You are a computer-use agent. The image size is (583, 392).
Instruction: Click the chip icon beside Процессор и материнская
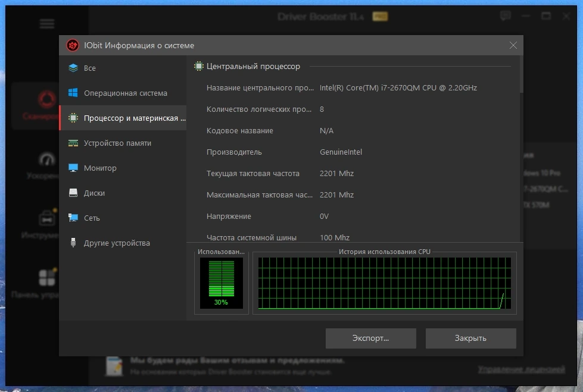(x=73, y=118)
